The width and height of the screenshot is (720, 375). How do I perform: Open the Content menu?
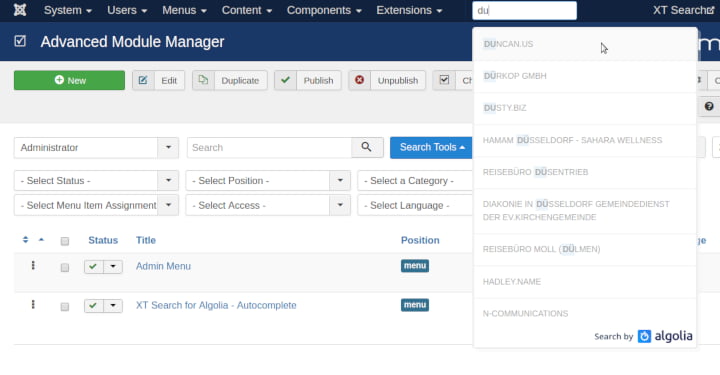(x=247, y=10)
